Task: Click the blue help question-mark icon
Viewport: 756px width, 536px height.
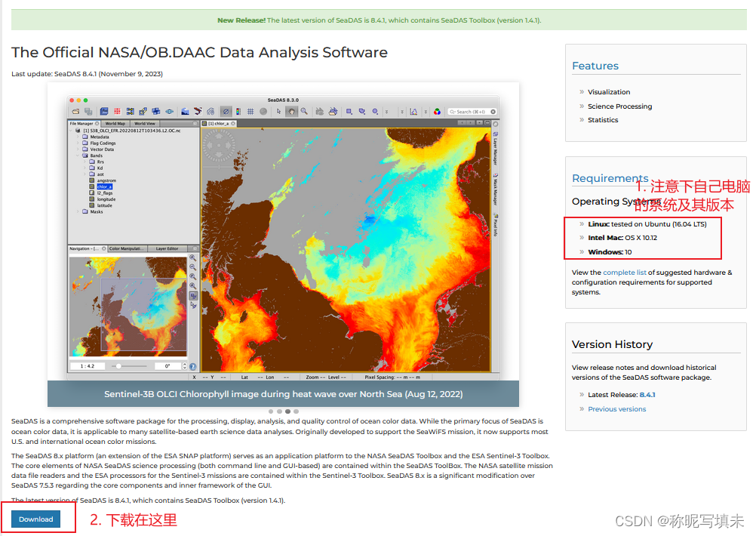Action: click(193, 367)
